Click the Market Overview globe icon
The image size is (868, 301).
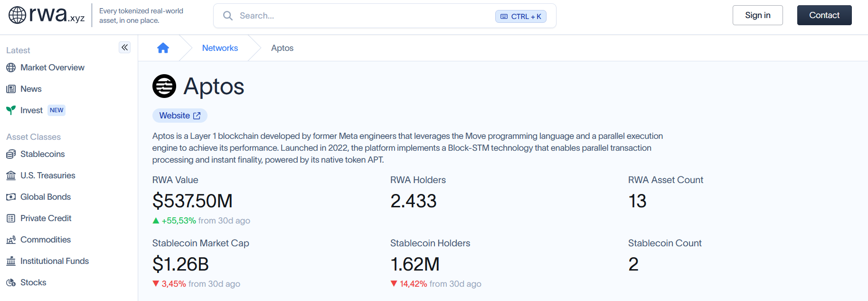point(11,68)
